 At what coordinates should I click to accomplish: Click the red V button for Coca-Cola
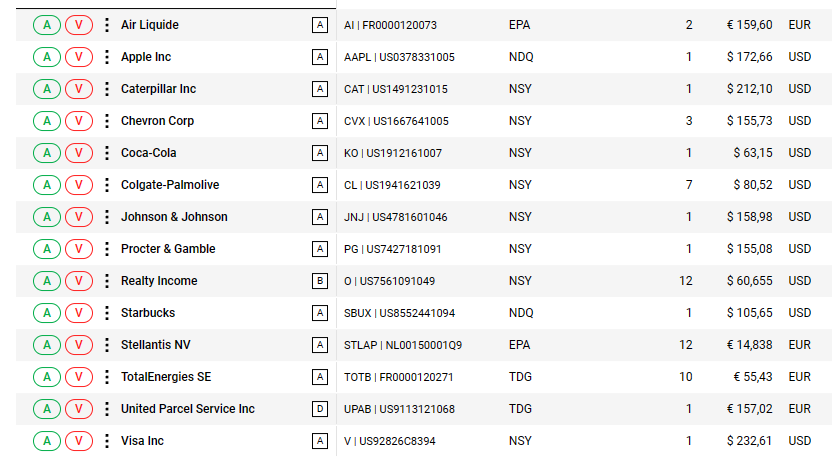pyautogui.click(x=79, y=153)
